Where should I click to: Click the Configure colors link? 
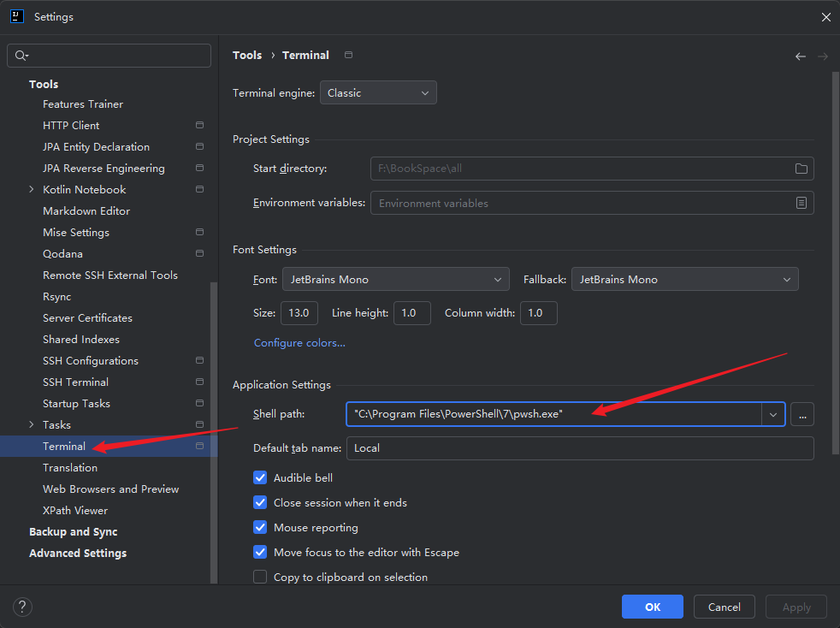[299, 343]
